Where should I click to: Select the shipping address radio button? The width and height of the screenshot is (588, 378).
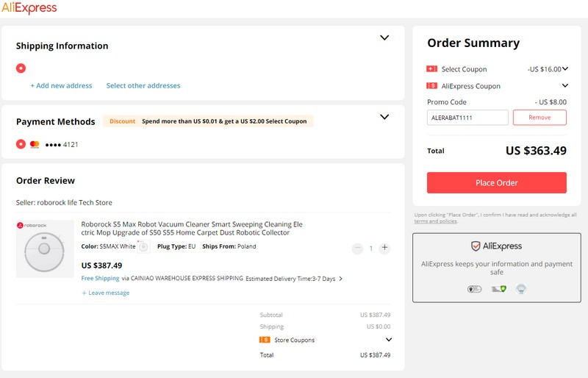(21, 68)
